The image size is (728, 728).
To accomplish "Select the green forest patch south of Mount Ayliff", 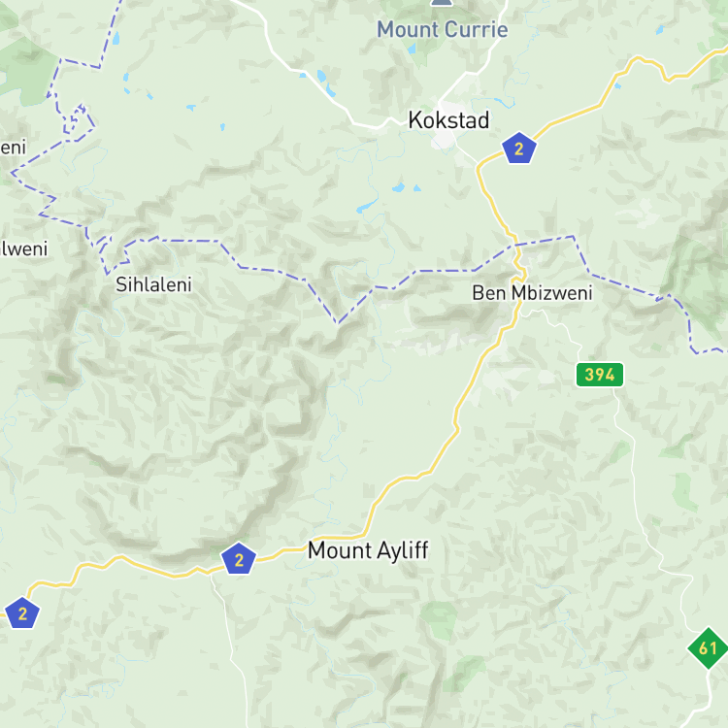I will (440, 620).
